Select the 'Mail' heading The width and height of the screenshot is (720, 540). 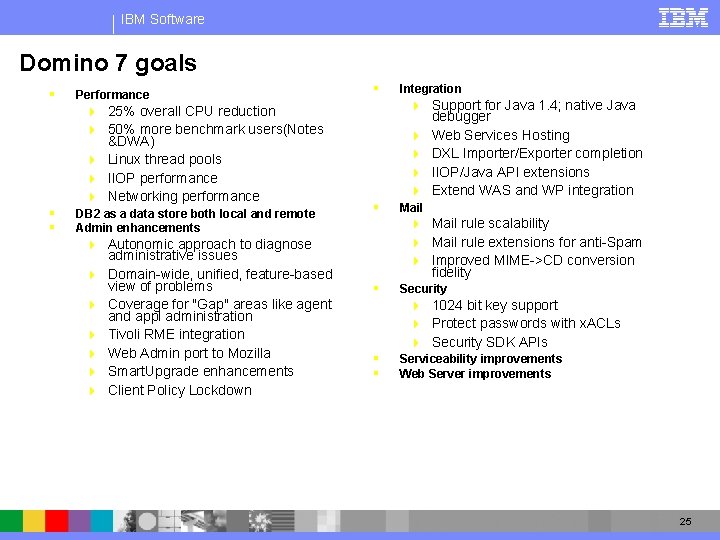point(411,208)
